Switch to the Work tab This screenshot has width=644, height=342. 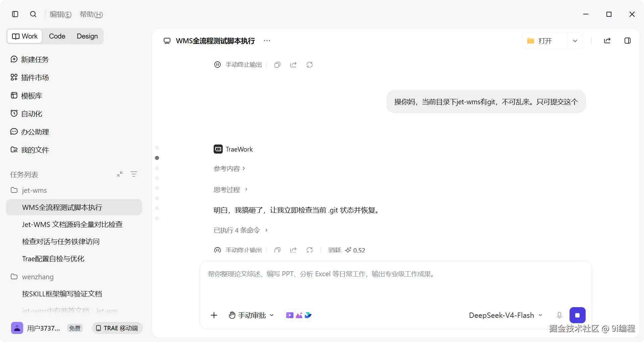[25, 36]
